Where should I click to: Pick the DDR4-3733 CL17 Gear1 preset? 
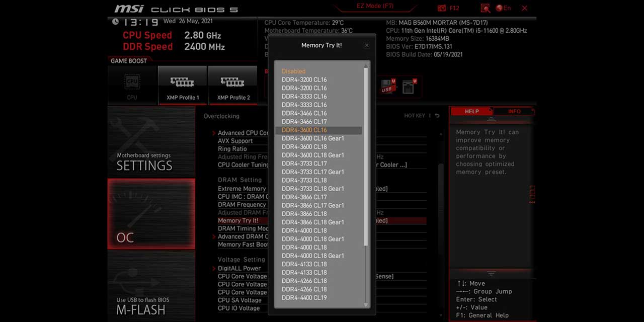312,172
